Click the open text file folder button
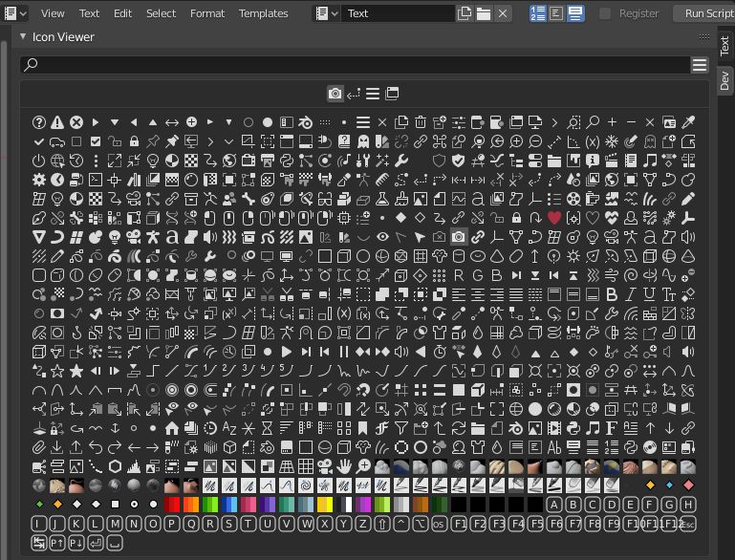The image size is (735, 560). (484, 13)
